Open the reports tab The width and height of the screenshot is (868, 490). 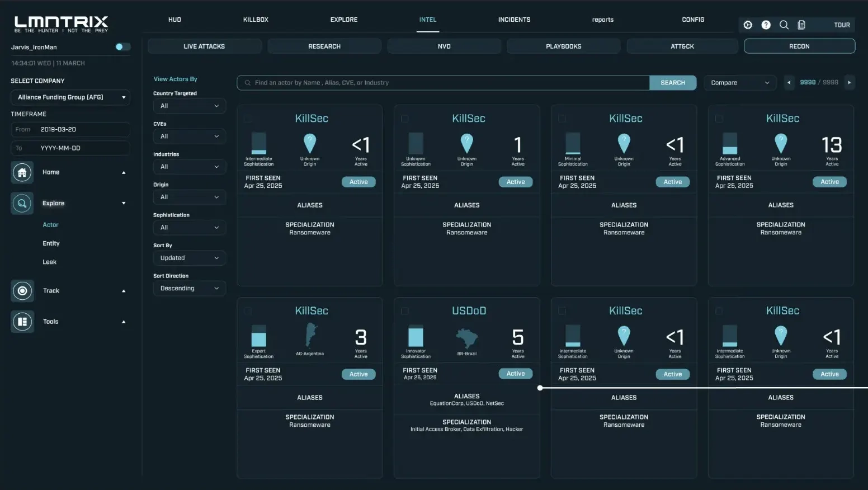pyautogui.click(x=603, y=20)
